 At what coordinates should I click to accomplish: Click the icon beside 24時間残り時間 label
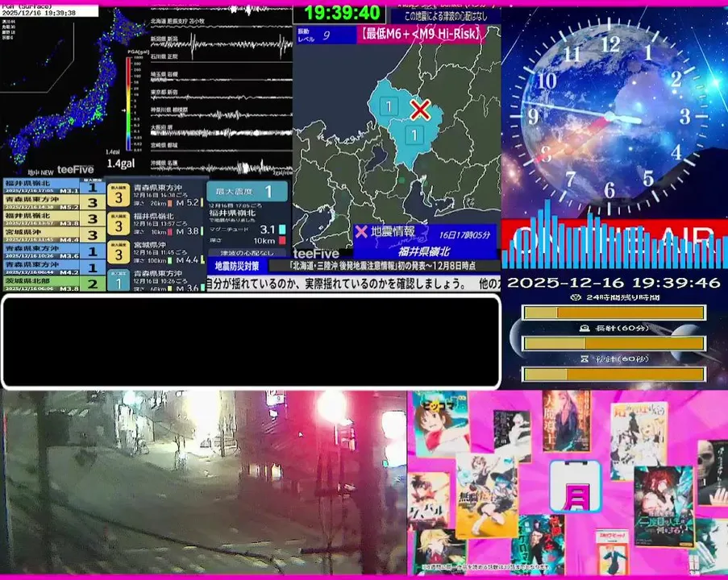576,297
